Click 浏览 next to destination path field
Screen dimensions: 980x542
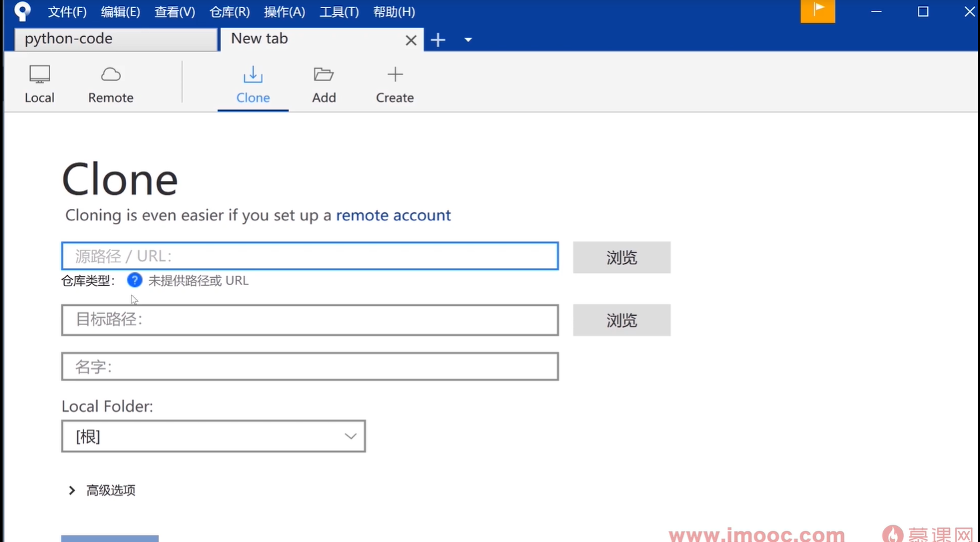[622, 320]
